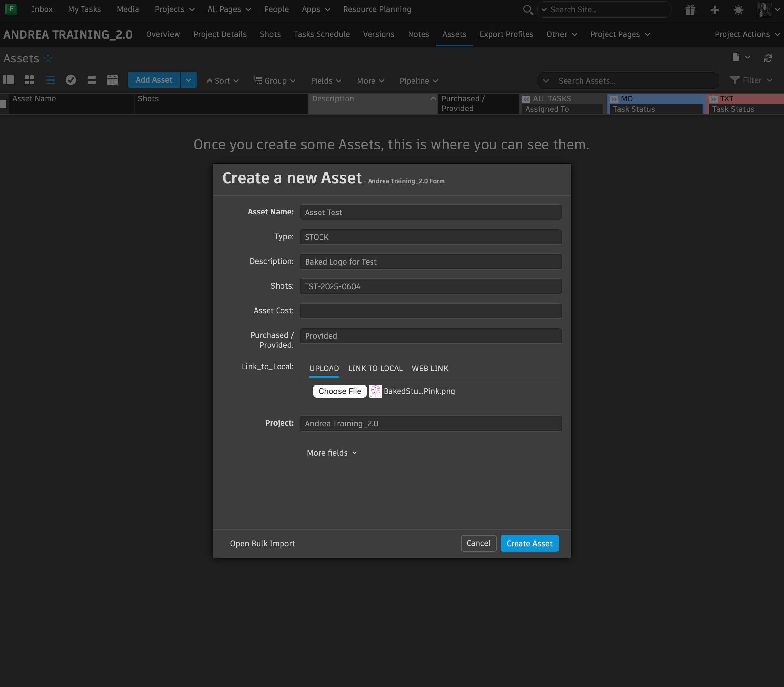Click the gift box icon
The width and height of the screenshot is (784, 687).
tap(690, 9)
